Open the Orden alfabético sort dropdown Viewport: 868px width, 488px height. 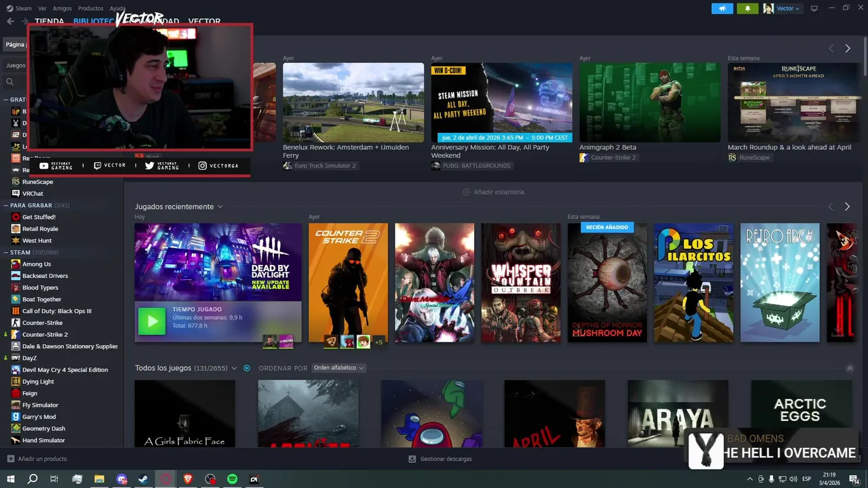[x=338, y=368]
